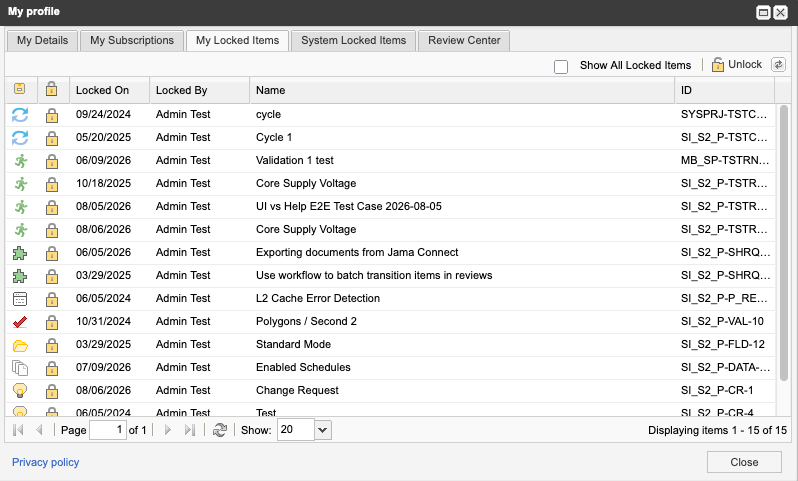Click the lightbulb icon for Change Request
798x481 pixels.
20,390
